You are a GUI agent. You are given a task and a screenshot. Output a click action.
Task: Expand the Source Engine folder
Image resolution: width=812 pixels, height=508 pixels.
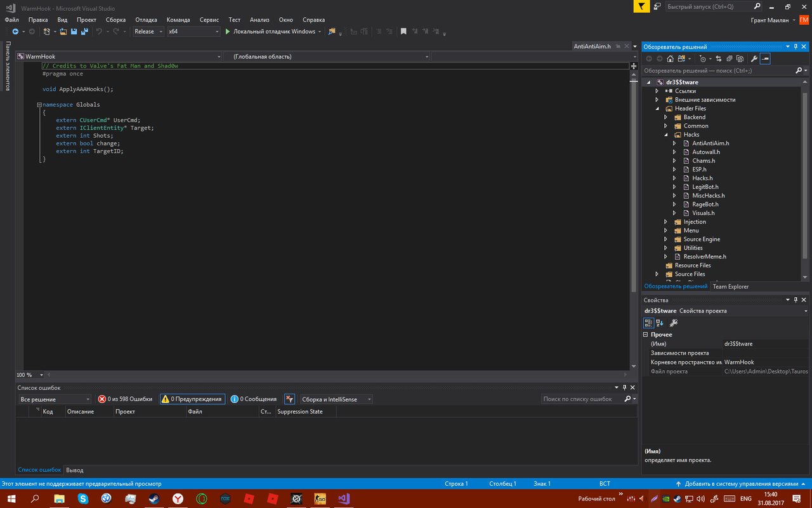tap(665, 239)
